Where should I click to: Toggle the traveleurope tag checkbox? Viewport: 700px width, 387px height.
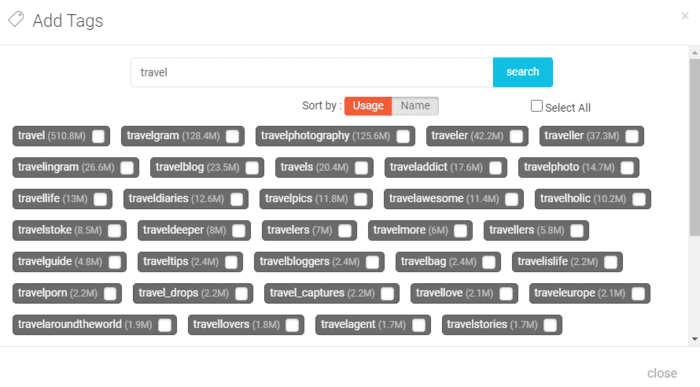coord(638,294)
